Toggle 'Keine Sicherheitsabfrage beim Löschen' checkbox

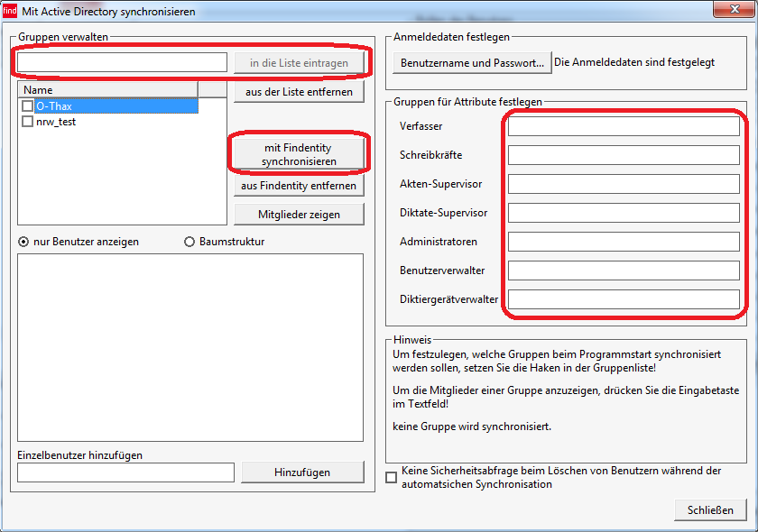pyautogui.click(x=391, y=477)
